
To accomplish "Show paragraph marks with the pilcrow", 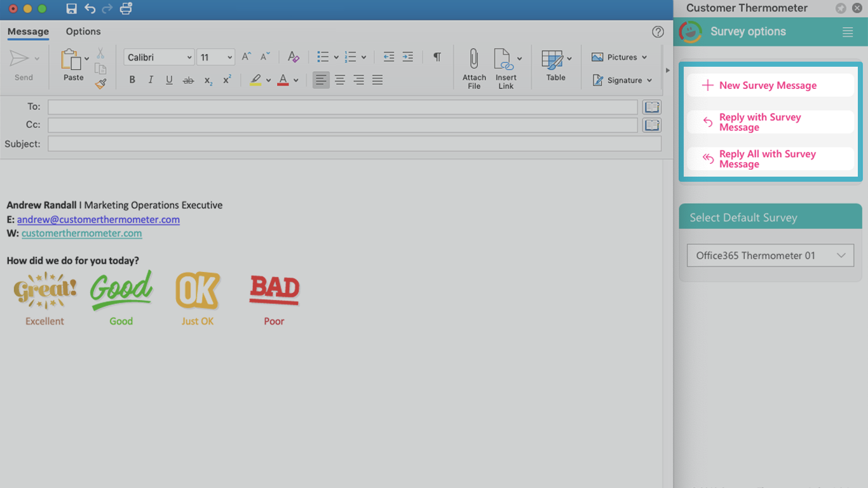I will click(437, 57).
